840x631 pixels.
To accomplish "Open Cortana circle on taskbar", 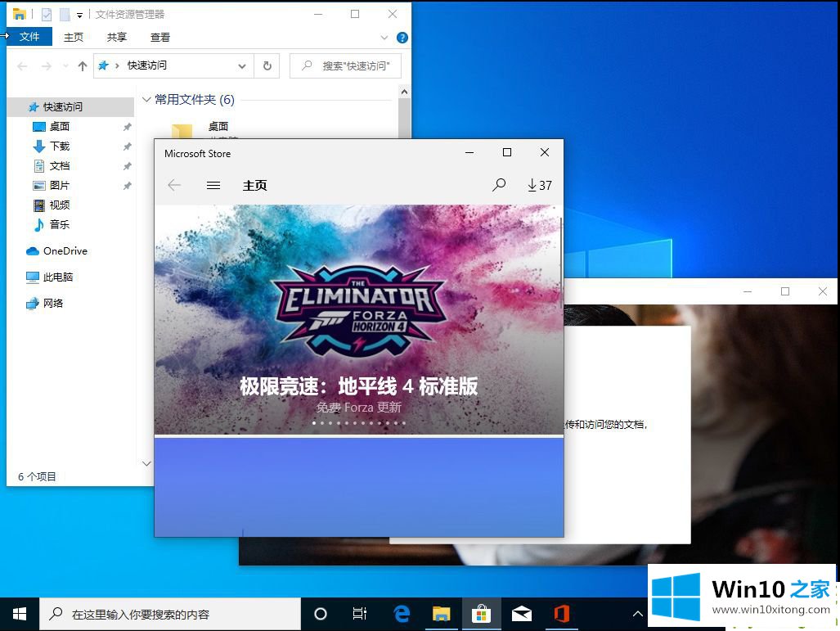I will (321, 614).
